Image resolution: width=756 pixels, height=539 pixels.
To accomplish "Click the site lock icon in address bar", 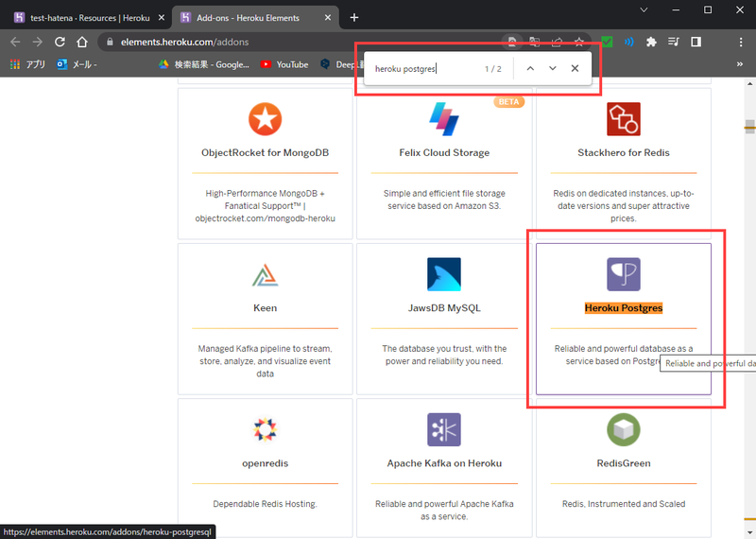I will tap(110, 42).
